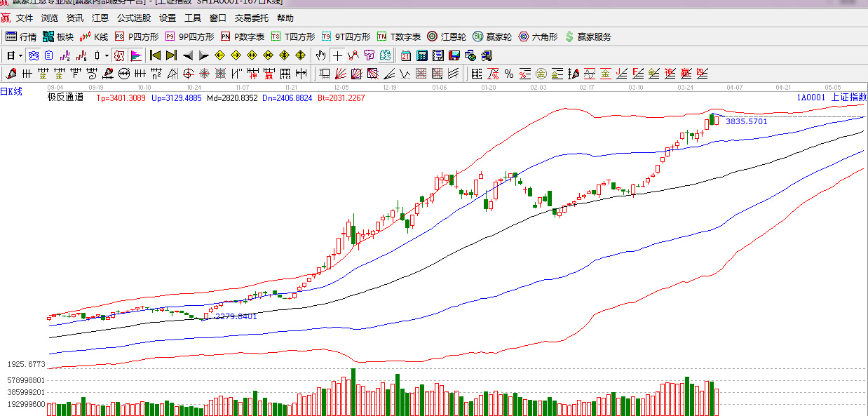Jump to first bar arrow icon

click(x=155, y=55)
